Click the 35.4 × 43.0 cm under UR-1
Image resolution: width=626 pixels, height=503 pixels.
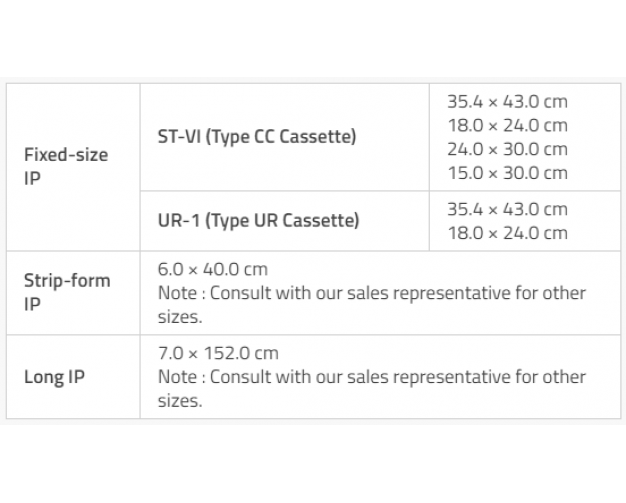[507, 209]
